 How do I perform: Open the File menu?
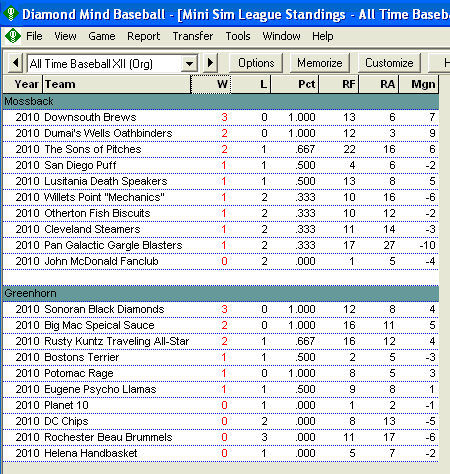(x=34, y=36)
